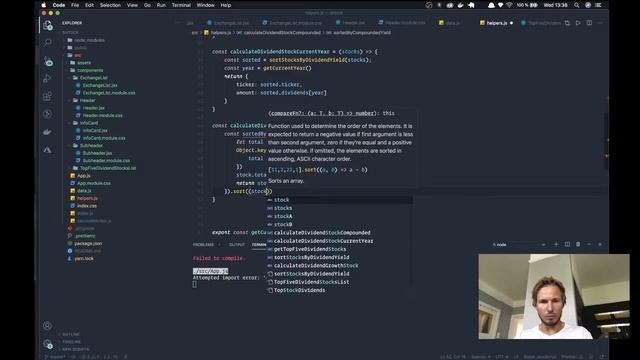Open changes compare icon in editor toolbar
This screenshot has height=360, width=640.
point(567,23)
